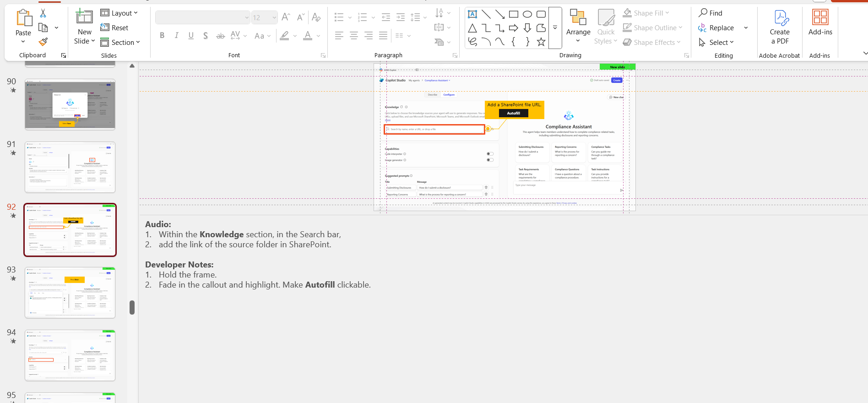Collapse the ribbon chevron

click(x=865, y=54)
